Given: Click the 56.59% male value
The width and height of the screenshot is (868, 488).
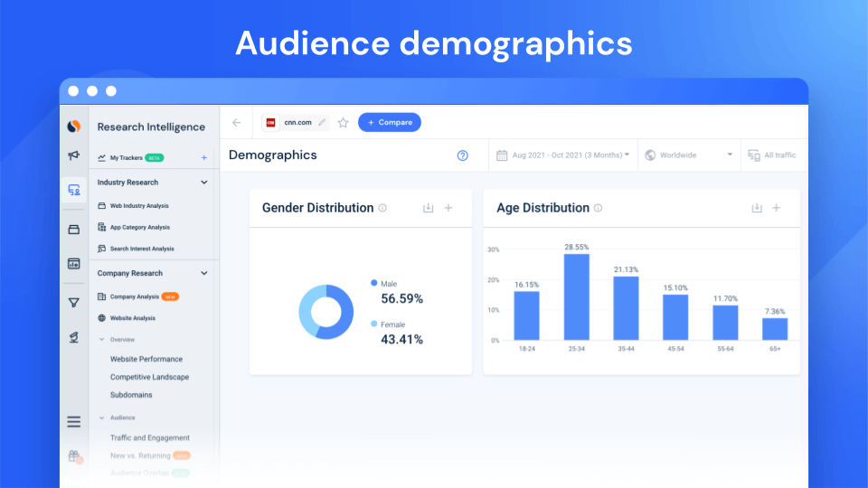Looking at the screenshot, I should pos(401,299).
